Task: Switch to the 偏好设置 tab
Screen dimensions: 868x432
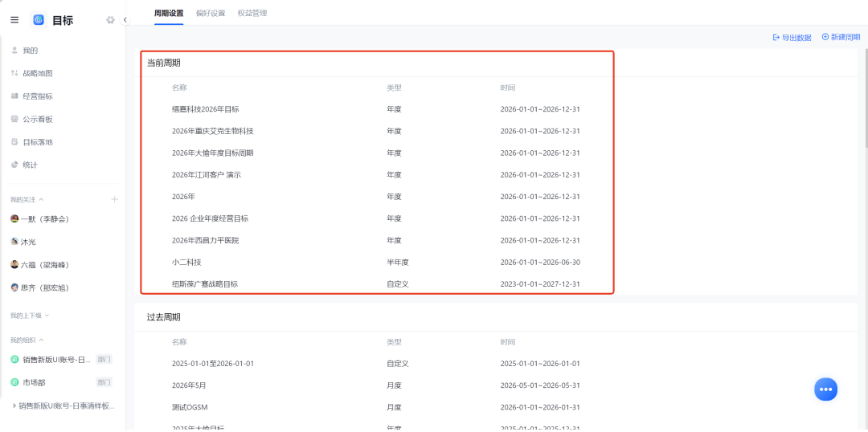Action: (211, 13)
